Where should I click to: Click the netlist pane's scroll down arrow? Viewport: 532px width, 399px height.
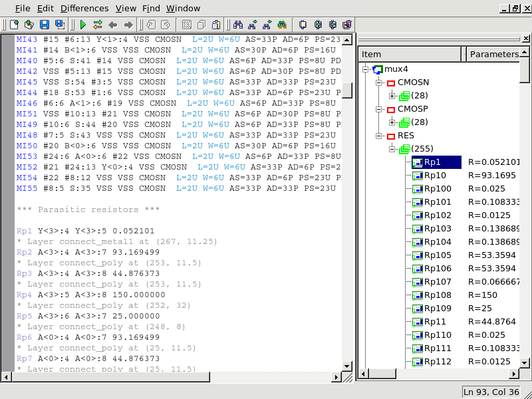pos(346,366)
